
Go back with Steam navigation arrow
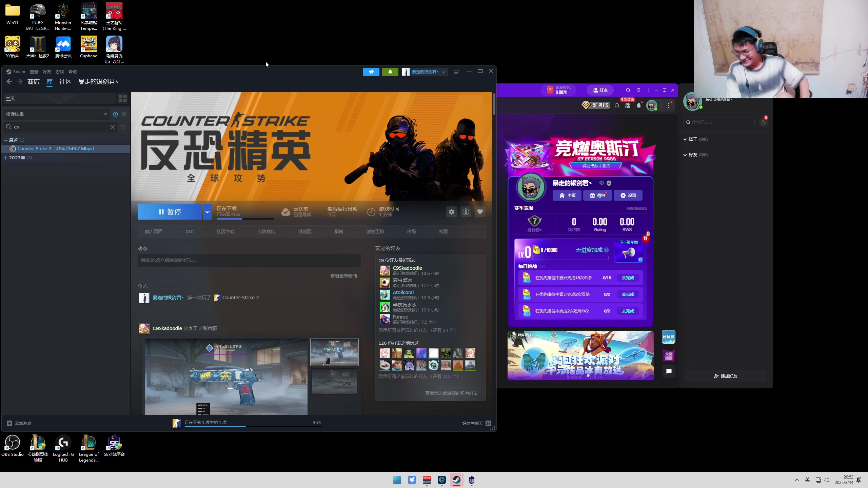tap(9, 82)
